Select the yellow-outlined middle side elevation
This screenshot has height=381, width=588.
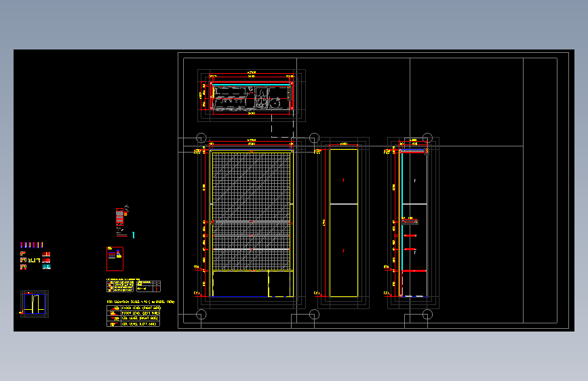(x=343, y=223)
